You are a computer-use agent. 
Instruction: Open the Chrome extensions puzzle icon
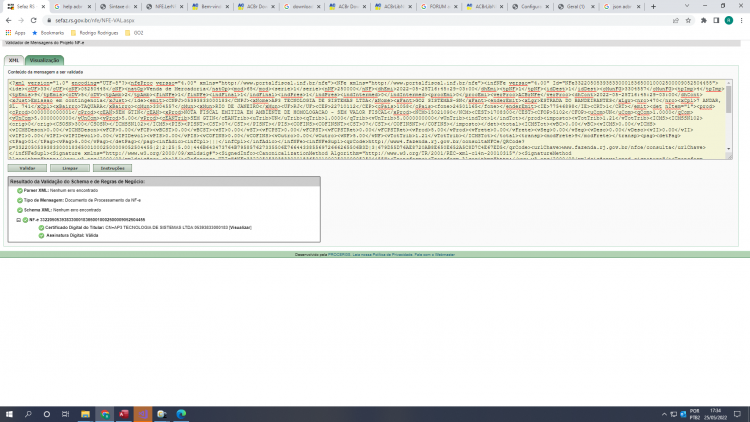click(x=704, y=21)
